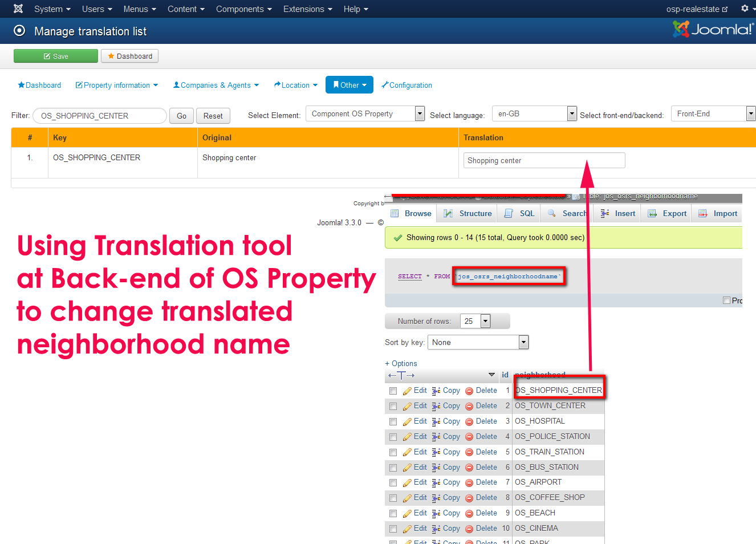
Task: Click the Copy icon for OS_COFFEE_SHOP row
Action: 436,498
